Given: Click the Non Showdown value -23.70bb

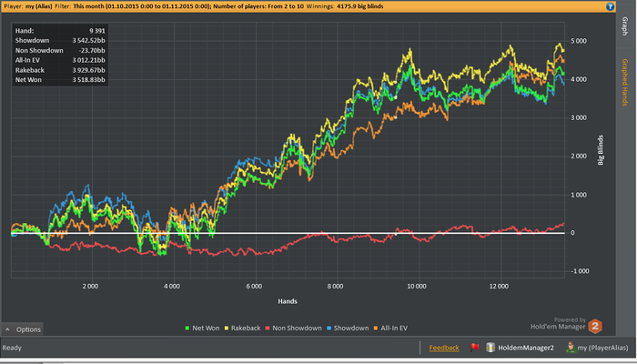Looking at the screenshot, I should (x=92, y=50).
